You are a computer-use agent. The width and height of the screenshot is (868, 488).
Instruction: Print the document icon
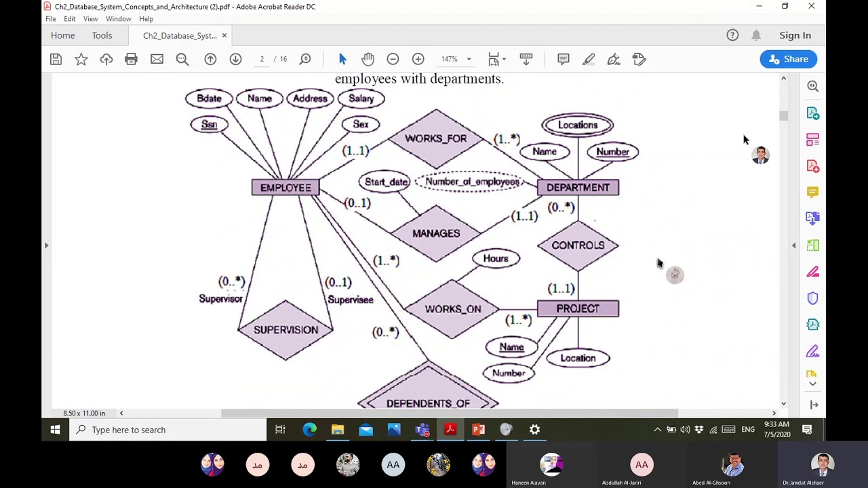[x=132, y=60]
